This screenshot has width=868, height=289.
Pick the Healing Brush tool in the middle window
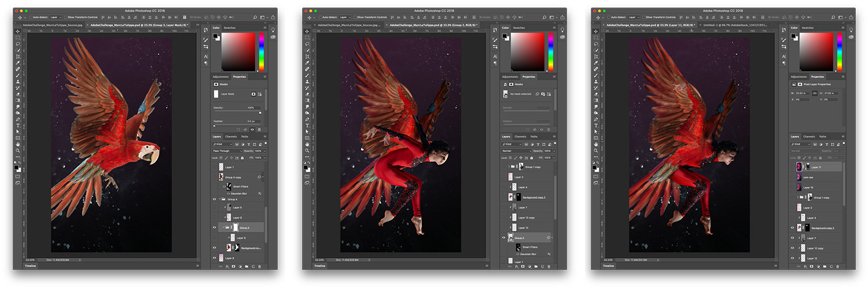307,69
